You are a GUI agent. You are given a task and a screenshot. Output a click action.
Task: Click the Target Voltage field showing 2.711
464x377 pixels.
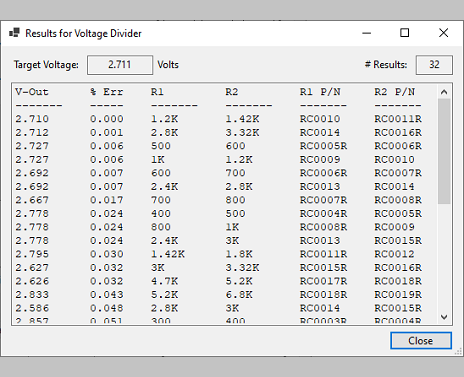pos(120,65)
